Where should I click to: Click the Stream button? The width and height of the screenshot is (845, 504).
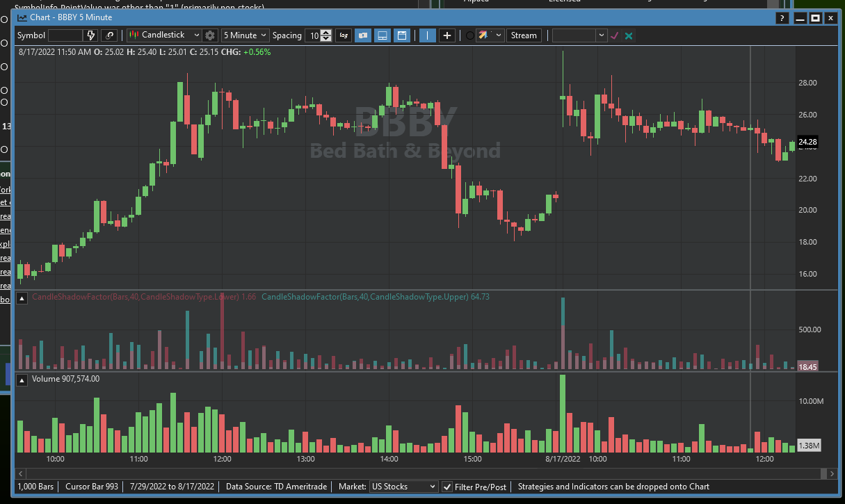524,35
